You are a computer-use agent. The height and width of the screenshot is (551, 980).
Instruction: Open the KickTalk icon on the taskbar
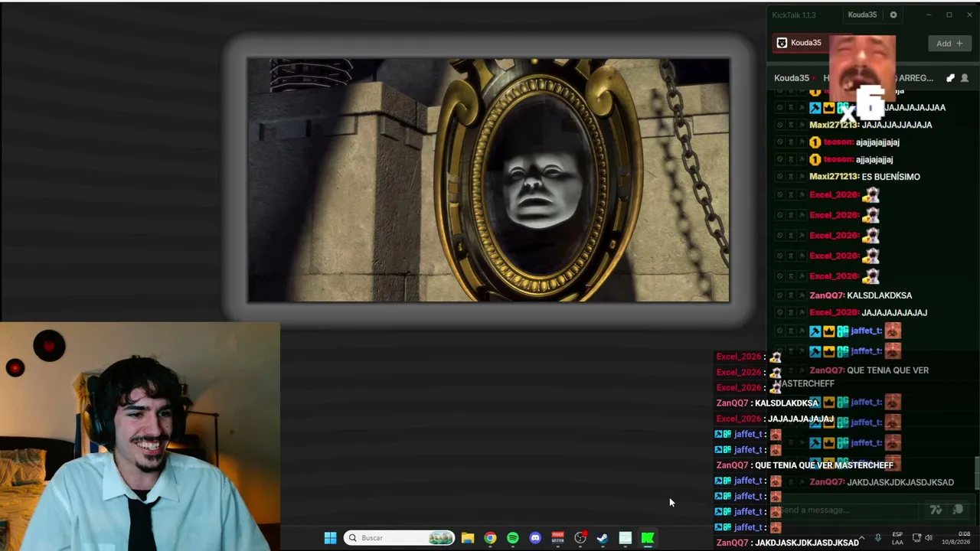click(x=648, y=538)
